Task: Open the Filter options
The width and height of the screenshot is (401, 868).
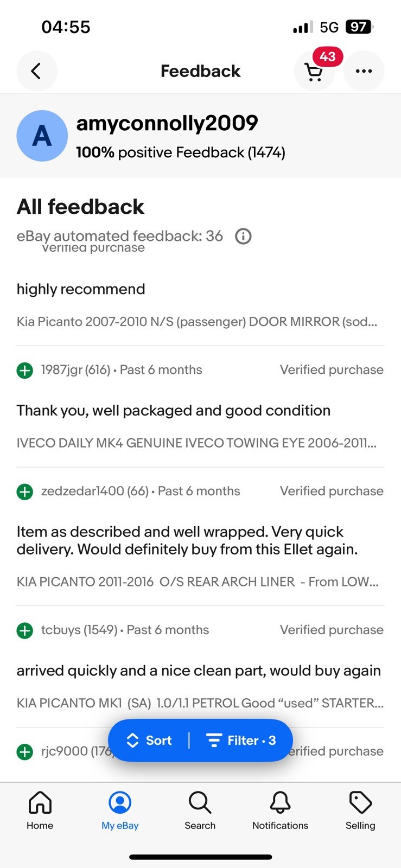Action: (x=241, y=741)
